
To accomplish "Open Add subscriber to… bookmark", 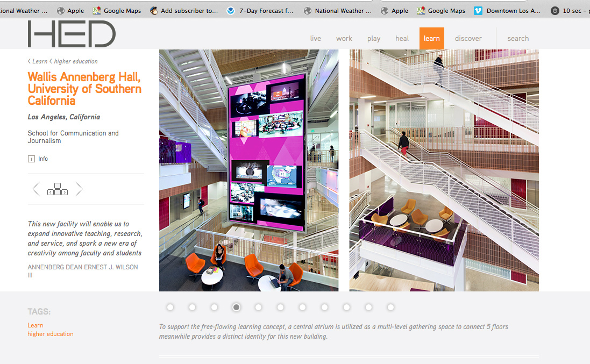I will pos(184,11).
